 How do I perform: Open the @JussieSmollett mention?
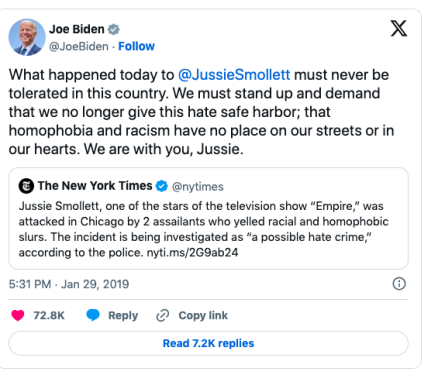click(234, 75)
